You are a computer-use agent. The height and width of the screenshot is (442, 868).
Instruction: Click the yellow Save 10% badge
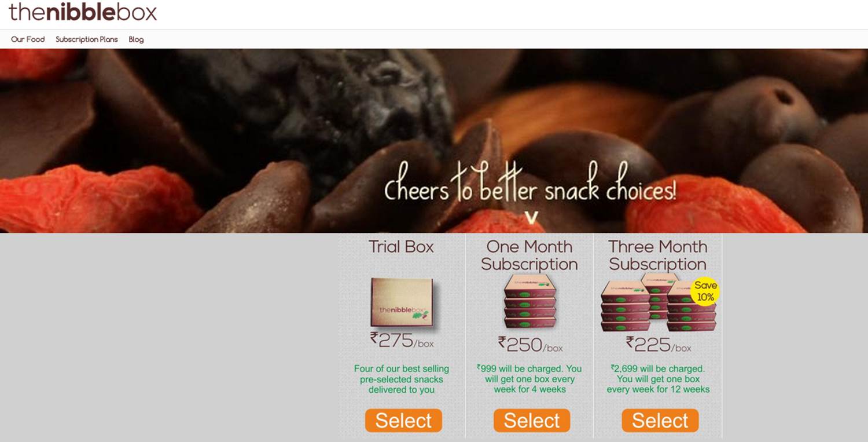(x=705, y=291)
